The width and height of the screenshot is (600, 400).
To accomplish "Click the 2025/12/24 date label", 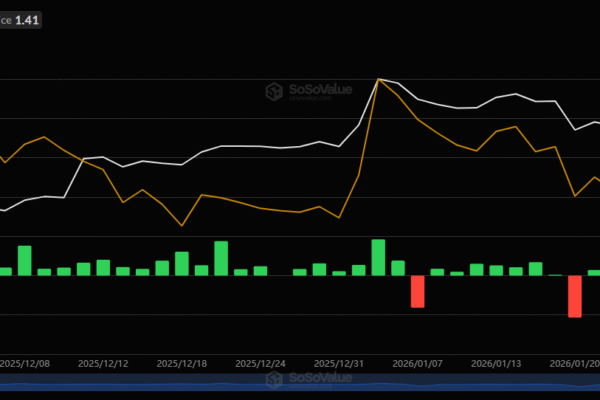I will [x=261, y=365].
